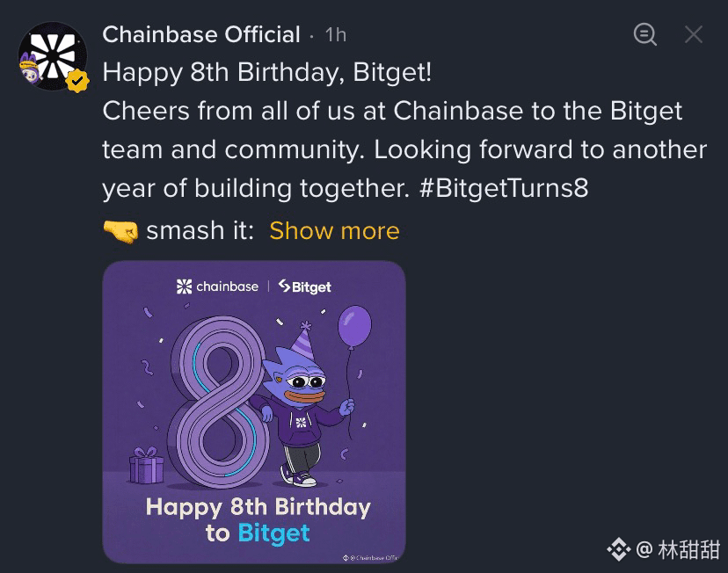
Task: Click the Binance logo in watermark
Action: (x=619, y=549)
